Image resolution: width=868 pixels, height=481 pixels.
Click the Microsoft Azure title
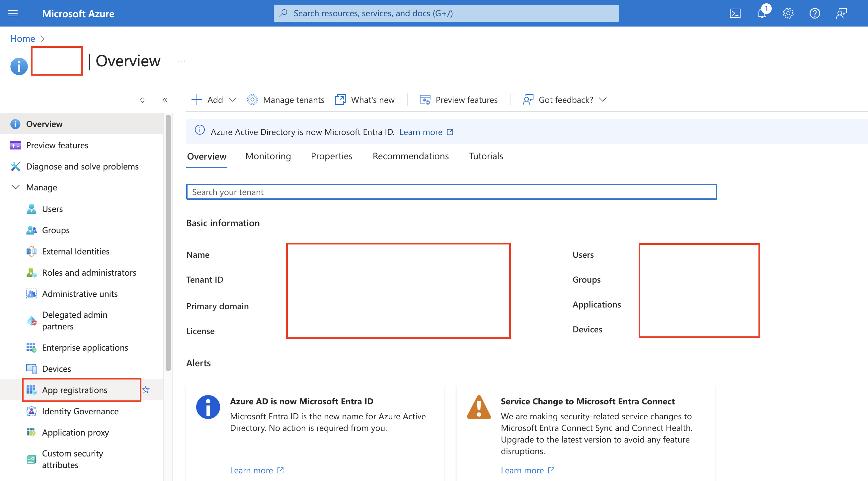(78, 14)
